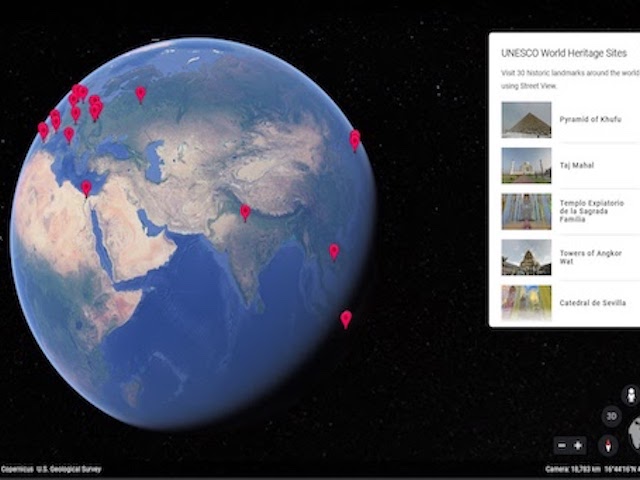Open Pyramid of Khufu thumbnail
Screen dimensions: 640x480
(526, 120)
